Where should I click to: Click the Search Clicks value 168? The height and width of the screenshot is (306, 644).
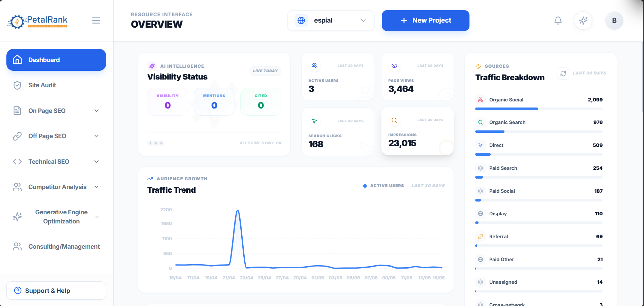coord(316,144)
